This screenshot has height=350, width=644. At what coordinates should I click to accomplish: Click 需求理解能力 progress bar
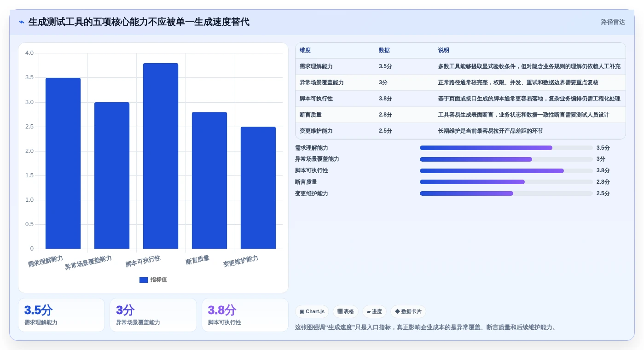(x=506, y=148)
